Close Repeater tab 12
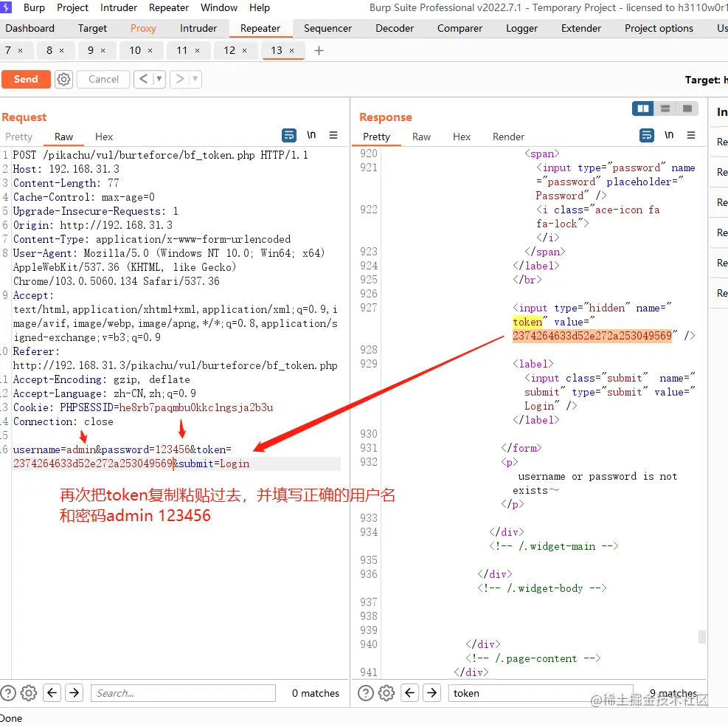The height and width of the screenshot is (727, 728). point(244,51)
